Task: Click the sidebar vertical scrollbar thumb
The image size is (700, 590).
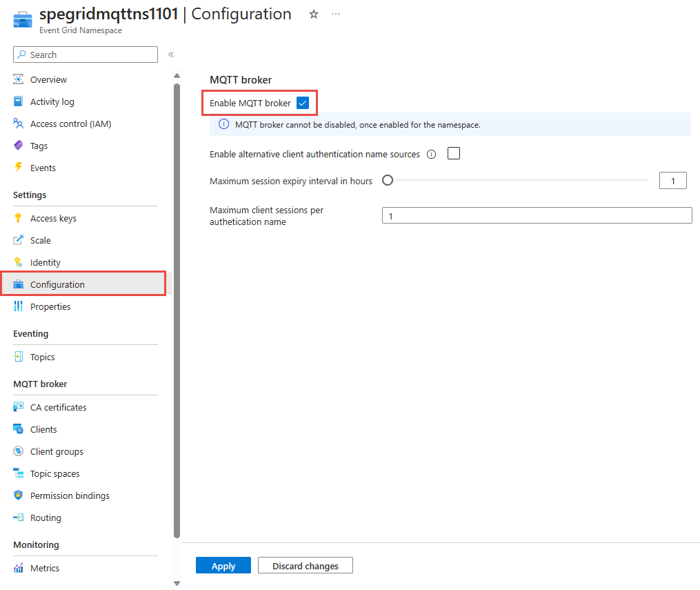Action: pos(177,311)
